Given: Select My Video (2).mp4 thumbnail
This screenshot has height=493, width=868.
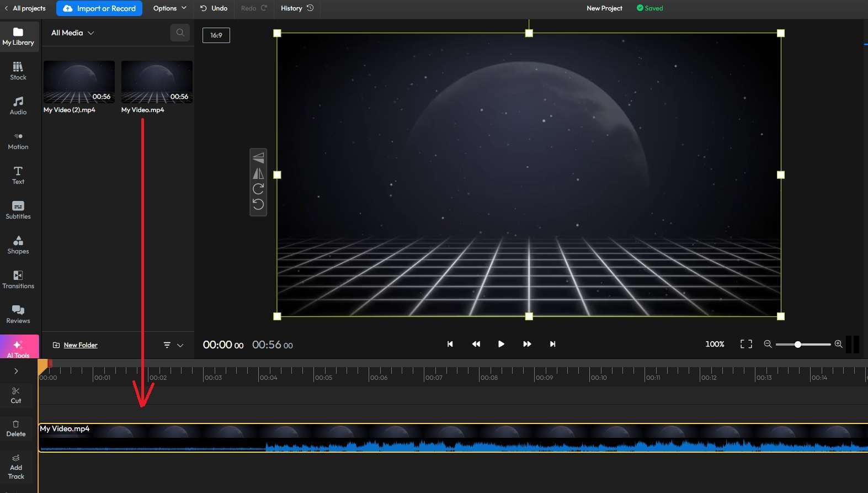Looking at the screenshot, I should click(79, 82).
